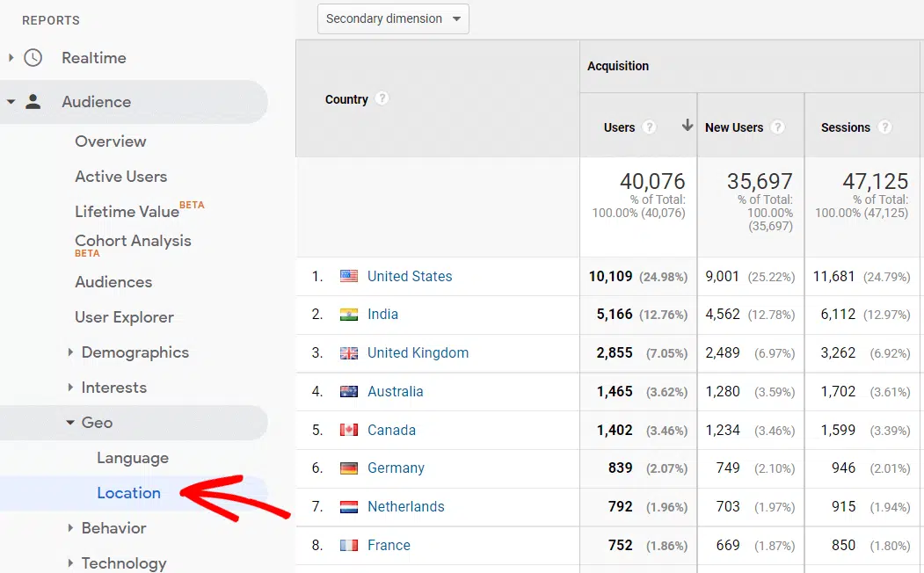
Task: Click help icon beside New Users column
Action: (777, 127)
